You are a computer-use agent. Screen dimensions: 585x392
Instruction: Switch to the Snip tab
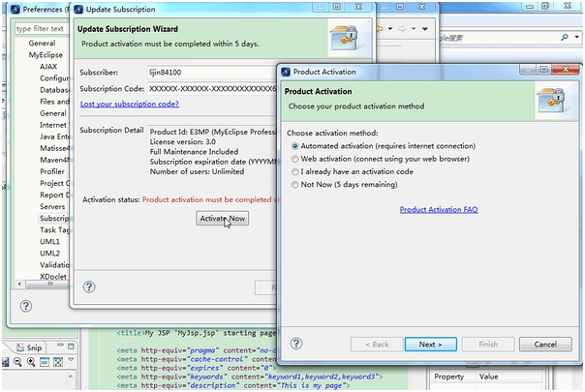(29, 347)
